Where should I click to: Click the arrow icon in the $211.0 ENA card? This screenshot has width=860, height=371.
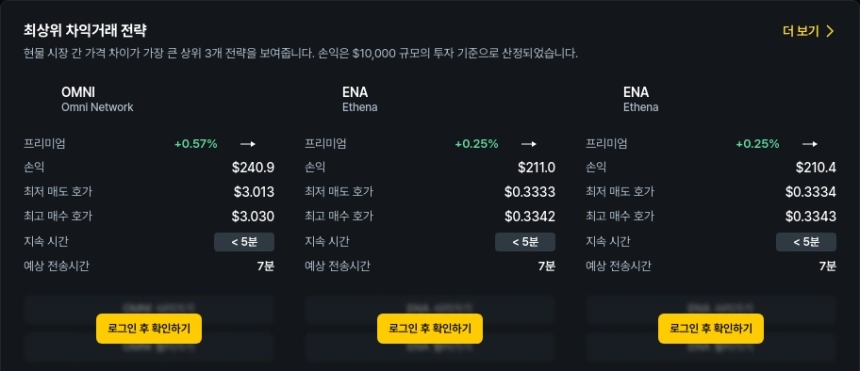pyautogui.click(x=529, y=144)
